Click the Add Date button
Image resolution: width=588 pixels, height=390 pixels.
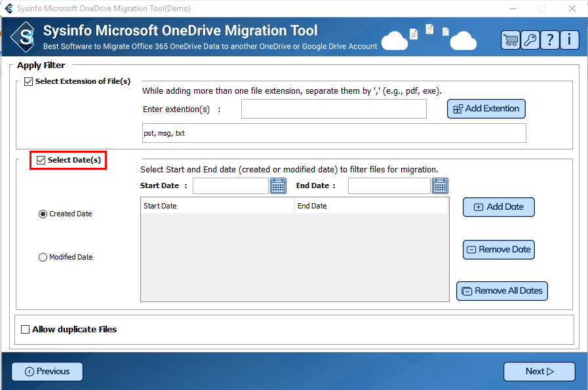tap(498, 207)
